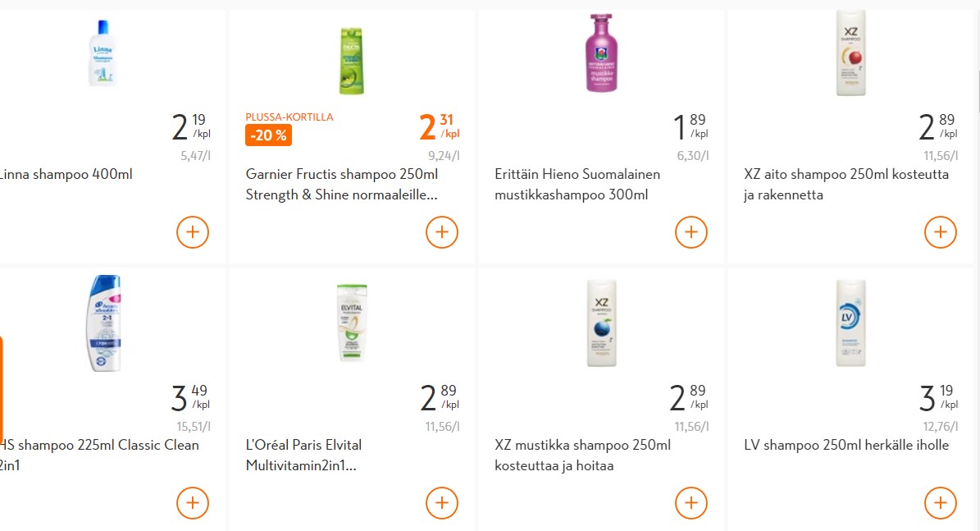
Task: Add XZ aito shampoo 250ml to cart
Action: pyautogui.click(x=941, y=232)
